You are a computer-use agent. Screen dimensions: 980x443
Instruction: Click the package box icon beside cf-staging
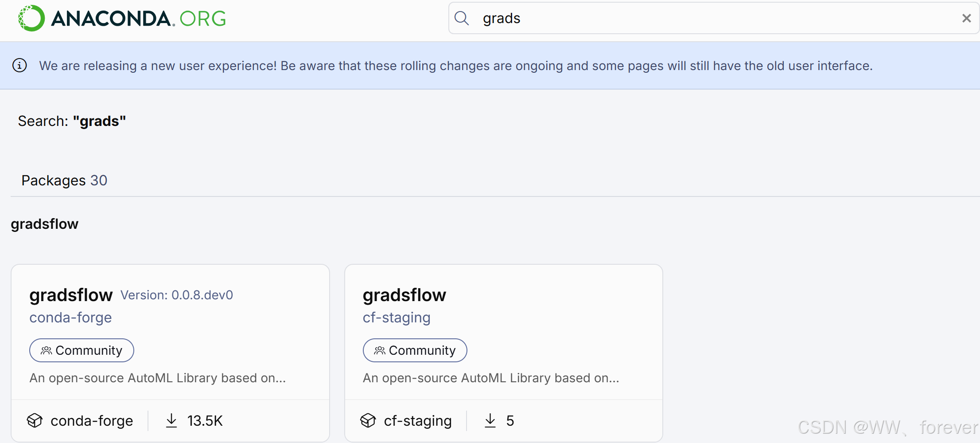pos(368,420)
